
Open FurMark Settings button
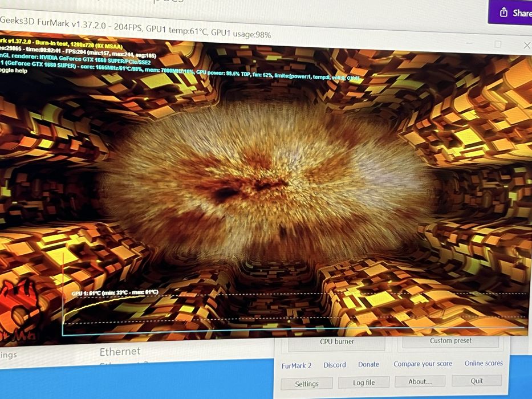coord(307,384)
